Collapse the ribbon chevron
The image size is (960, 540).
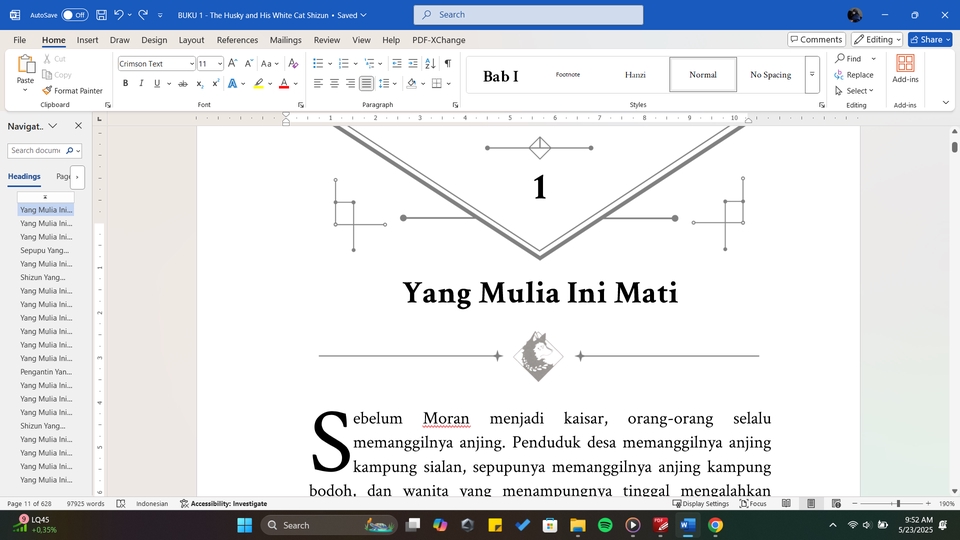(x=945, y=103)
